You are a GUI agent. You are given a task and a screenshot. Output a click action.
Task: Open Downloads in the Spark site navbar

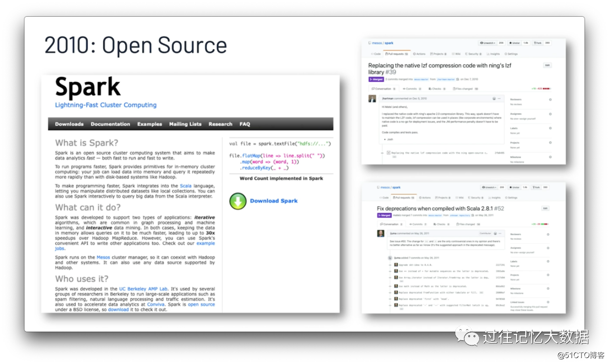pyautogui.click(x=69, y=124)
